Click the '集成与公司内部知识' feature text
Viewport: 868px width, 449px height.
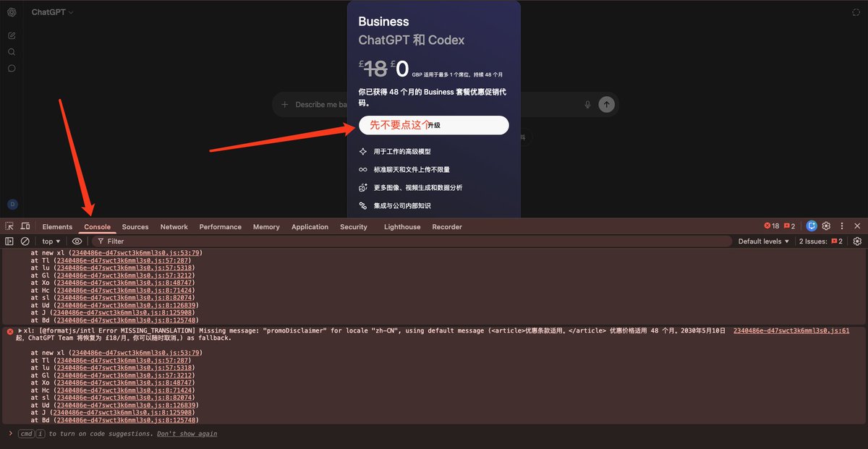click(402, 206)
